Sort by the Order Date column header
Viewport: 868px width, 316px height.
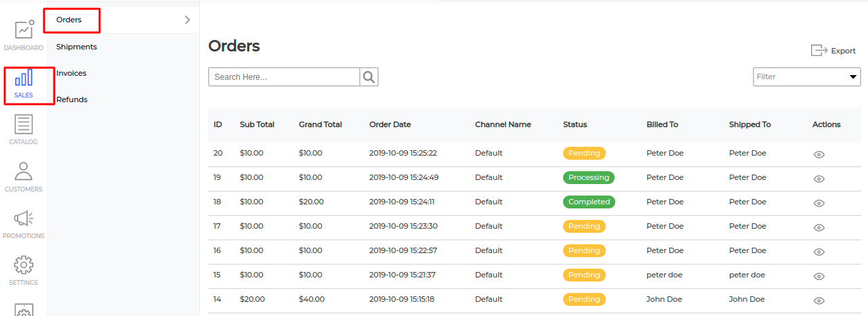pyautogui.click(x=390, y=125)
